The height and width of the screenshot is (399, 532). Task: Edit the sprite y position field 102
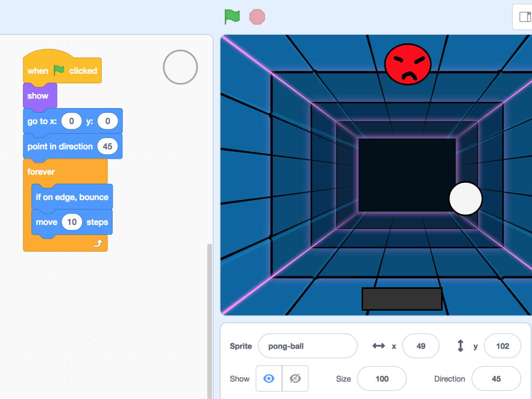(502, 345)
